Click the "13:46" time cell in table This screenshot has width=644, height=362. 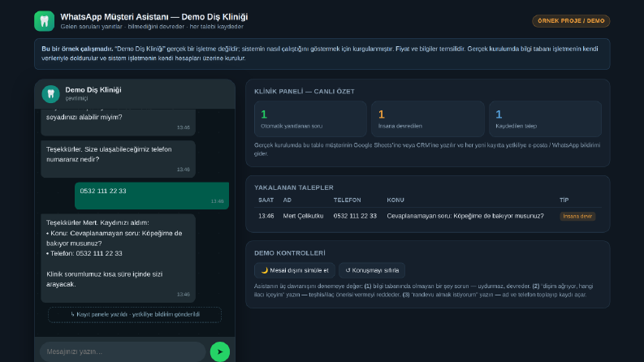[x=266, y=216]
